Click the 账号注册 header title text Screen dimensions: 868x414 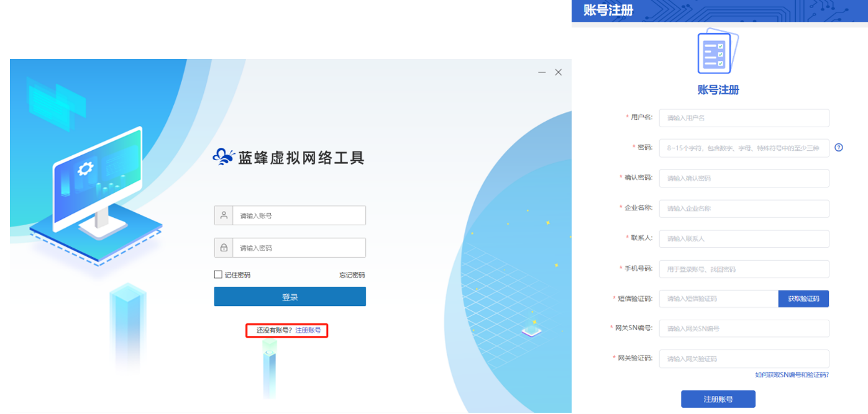coord(608,10)
